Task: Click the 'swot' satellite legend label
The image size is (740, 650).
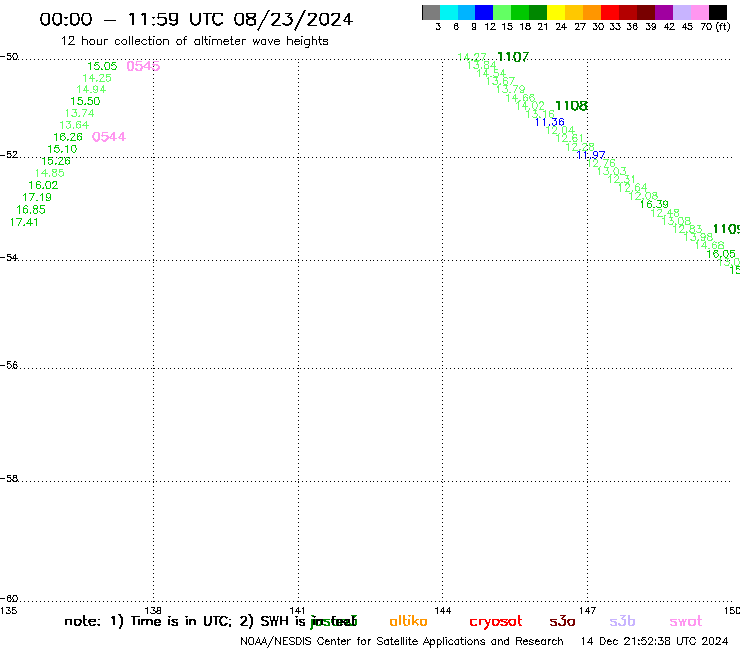Action: 685,621
